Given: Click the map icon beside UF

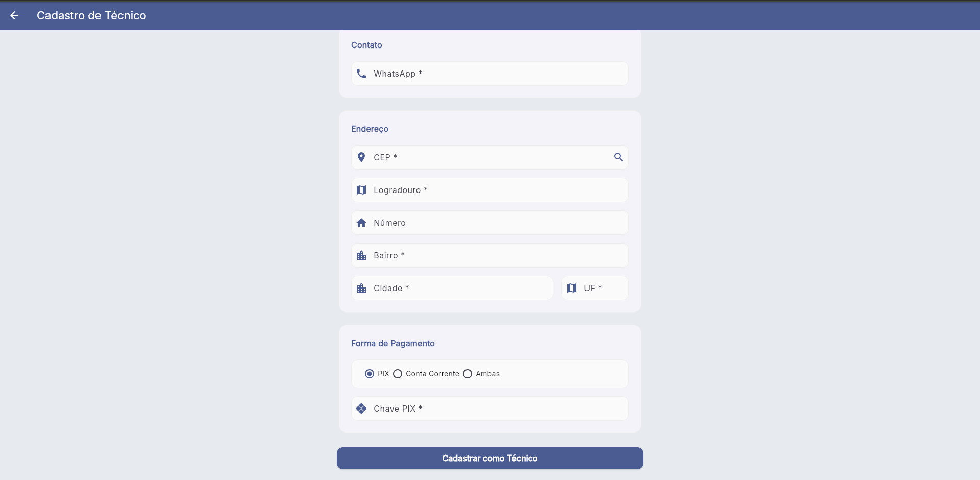Looking at the screenshot, I should click(x=572, y=288).
